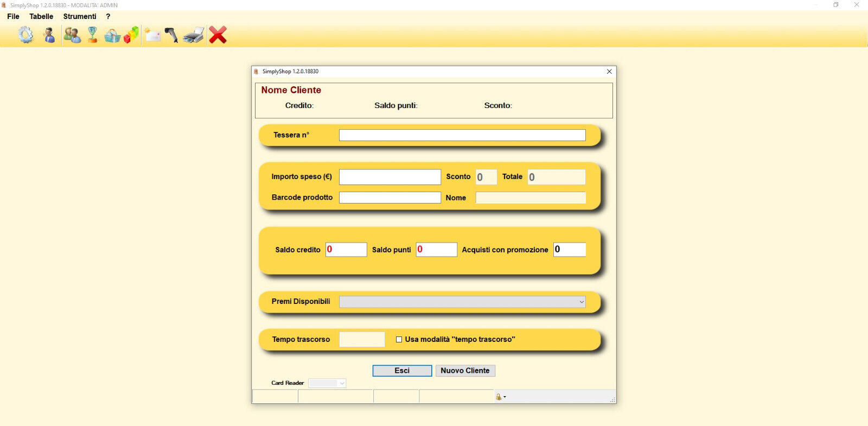Click the Saldo punti value field
Screen dimensions: 868x426
pyautogui.click(x=437, y=250)
